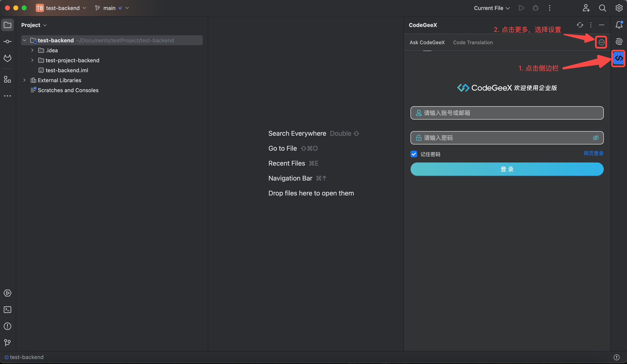Image resolution: width=627 pixels, height=364 pixels.
Task: Open the Structure tool window
Action: [x=7, y=79]
